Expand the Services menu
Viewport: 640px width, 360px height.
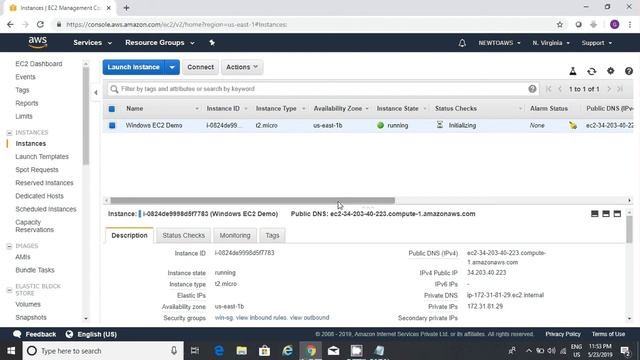click(x=92, y=42)
